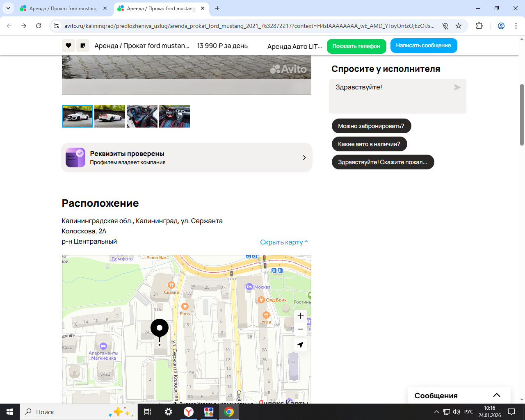Open Chrome extensions puzzle icon
The width and height of the screenshot is (525, 420).
[x=479, y=26]
